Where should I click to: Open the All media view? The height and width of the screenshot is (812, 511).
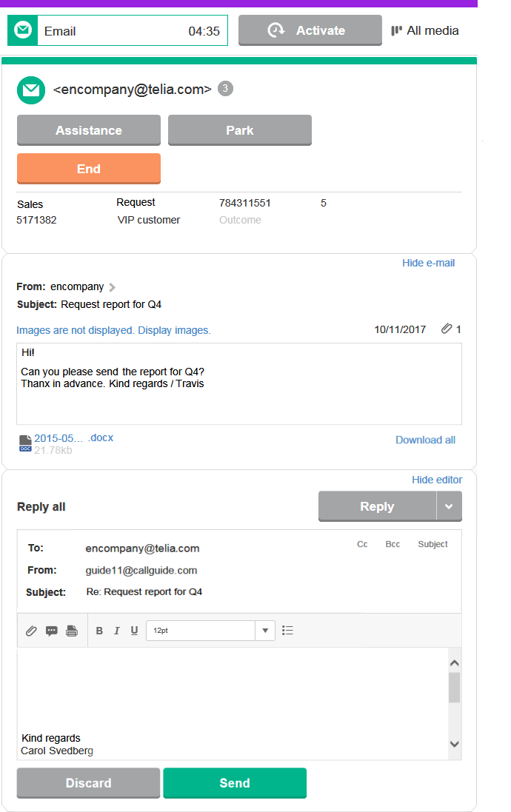click(x=425, y=31)
